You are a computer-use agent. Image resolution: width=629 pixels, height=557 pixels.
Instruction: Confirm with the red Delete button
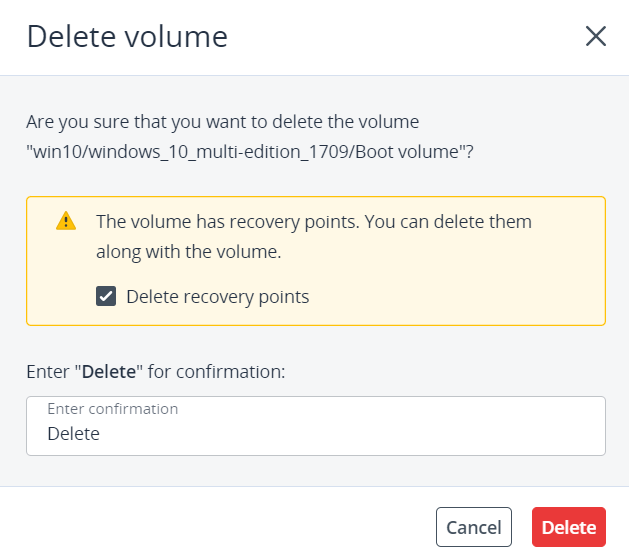568,527
